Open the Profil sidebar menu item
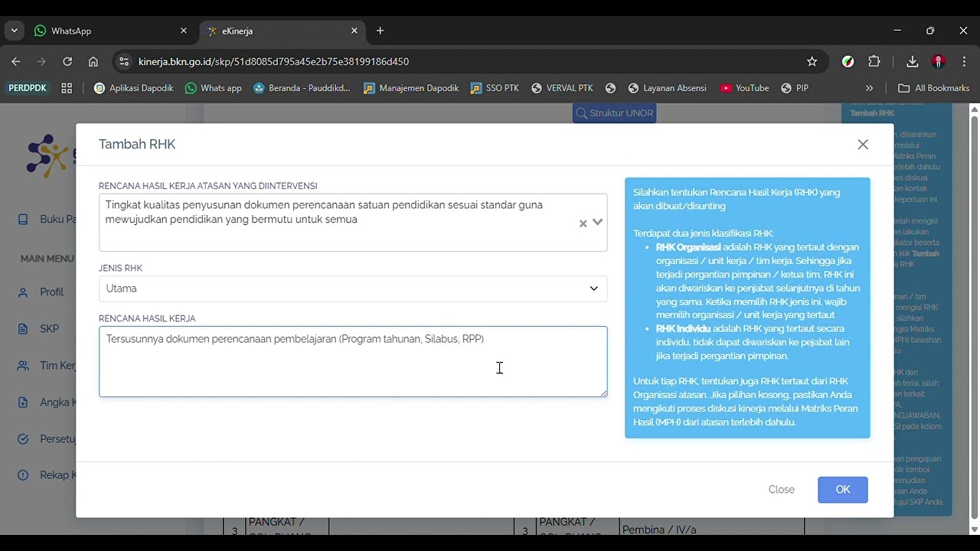This screenshot has width=980, height=551. (42, 292)
